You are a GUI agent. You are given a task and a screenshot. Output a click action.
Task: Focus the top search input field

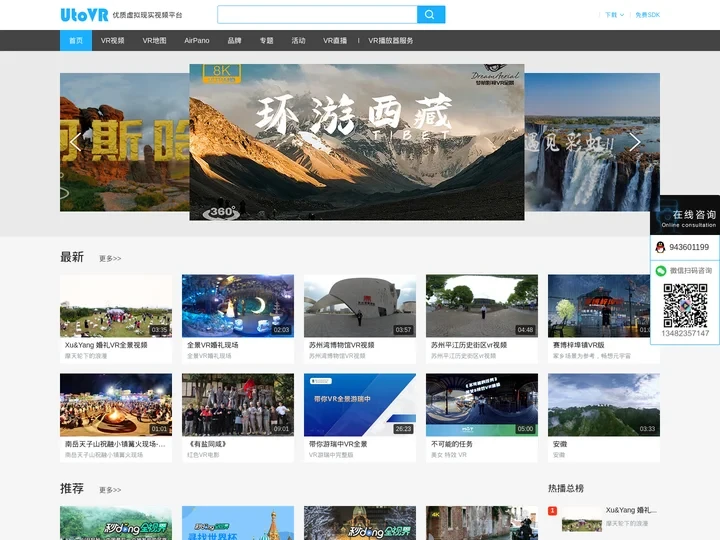(x=317, y=15)
